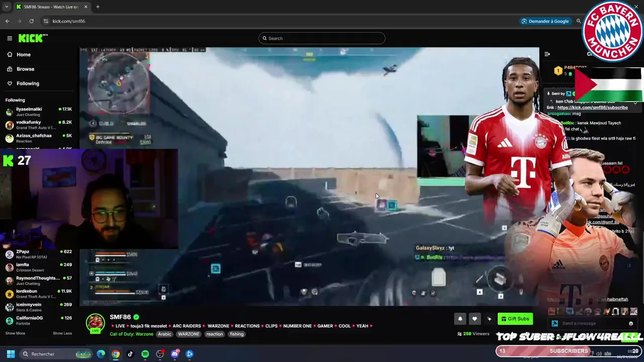
Task: Click the video player stream area
Action: click(x=309, y=176)
